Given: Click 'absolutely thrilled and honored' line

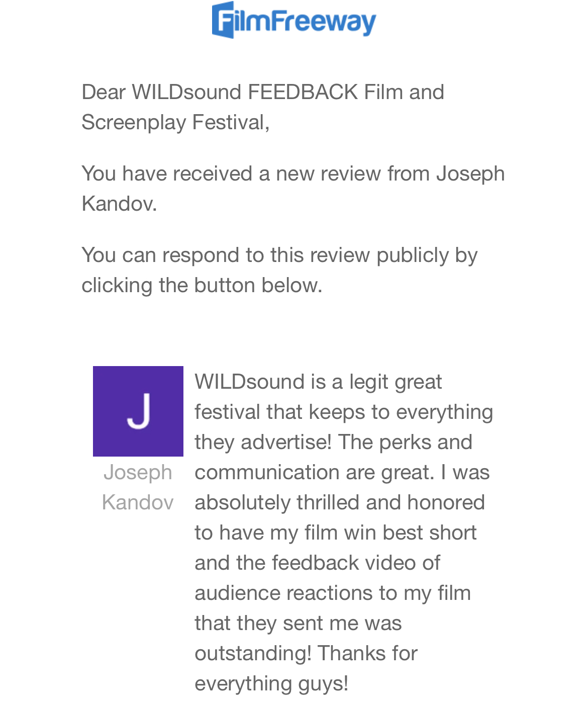Looking at the screenshot, I should point(340,502).
